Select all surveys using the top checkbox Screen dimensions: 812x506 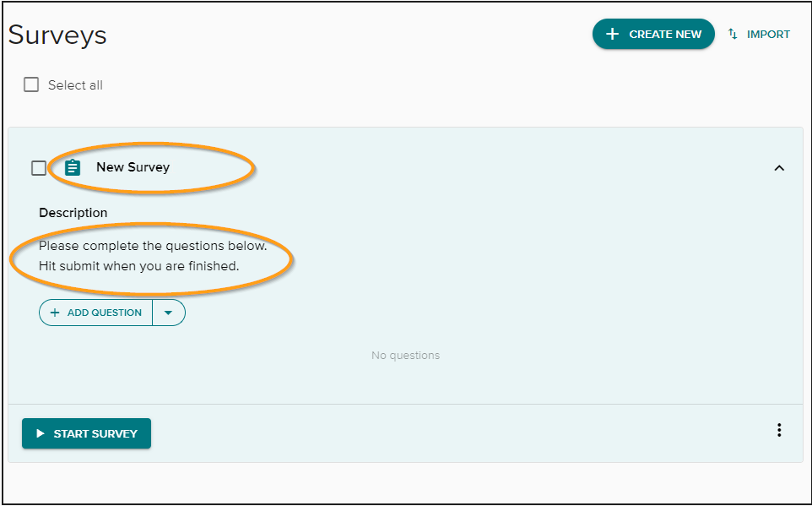click(31, 84)
